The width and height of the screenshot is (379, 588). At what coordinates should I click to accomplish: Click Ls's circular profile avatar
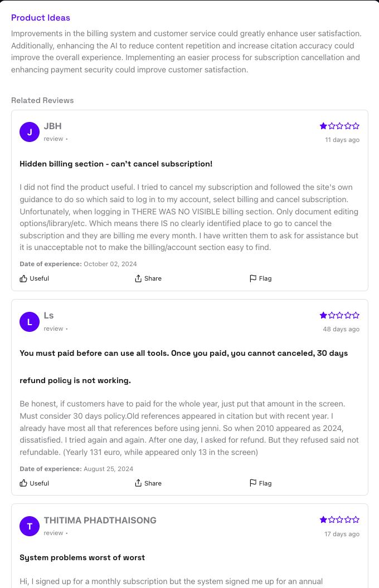pos(29,321)
